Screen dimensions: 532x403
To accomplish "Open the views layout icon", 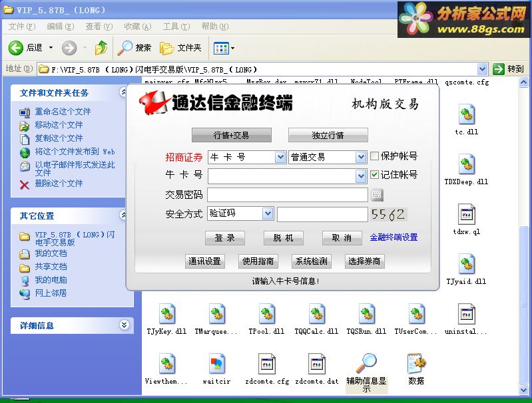I will tap(221, 48).
